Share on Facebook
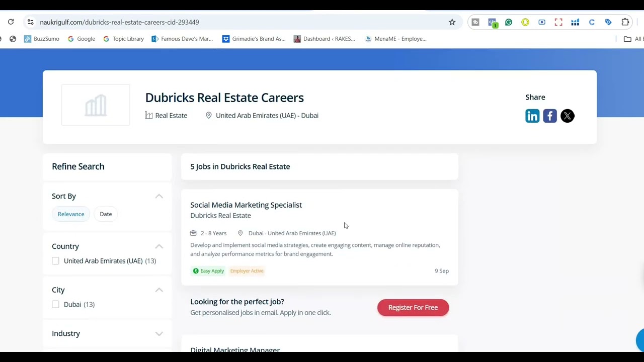 pos(550,116)
